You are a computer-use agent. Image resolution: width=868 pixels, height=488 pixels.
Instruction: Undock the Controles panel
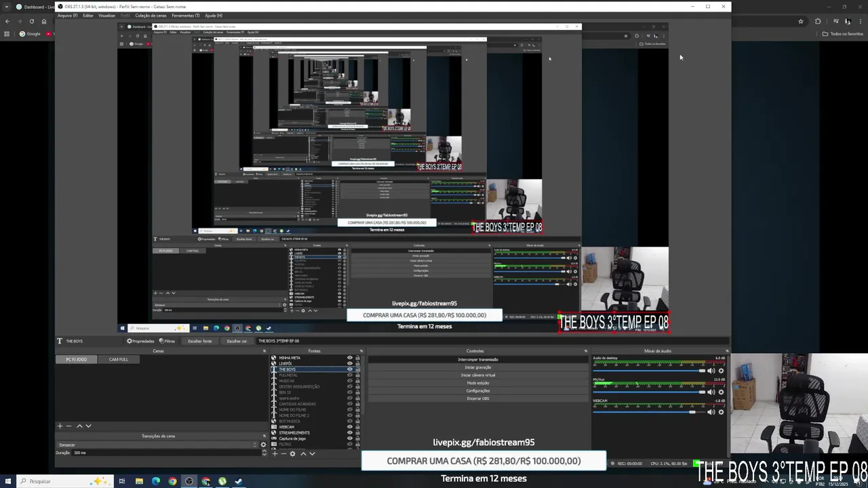[x=585, y=351]
